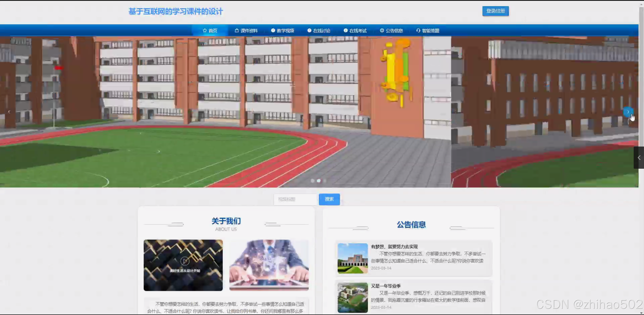Click the target icon beside 公告信息

[x=382, y=30]
